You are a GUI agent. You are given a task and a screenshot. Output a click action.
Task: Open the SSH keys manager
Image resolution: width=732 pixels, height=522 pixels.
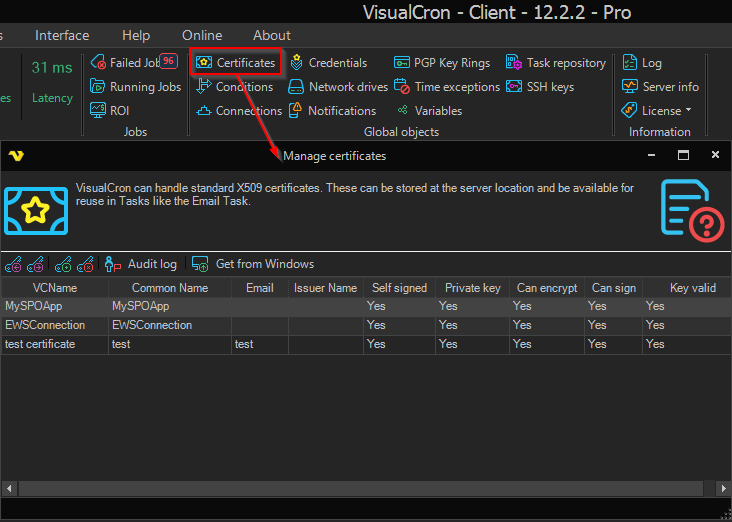pos(540,87)
